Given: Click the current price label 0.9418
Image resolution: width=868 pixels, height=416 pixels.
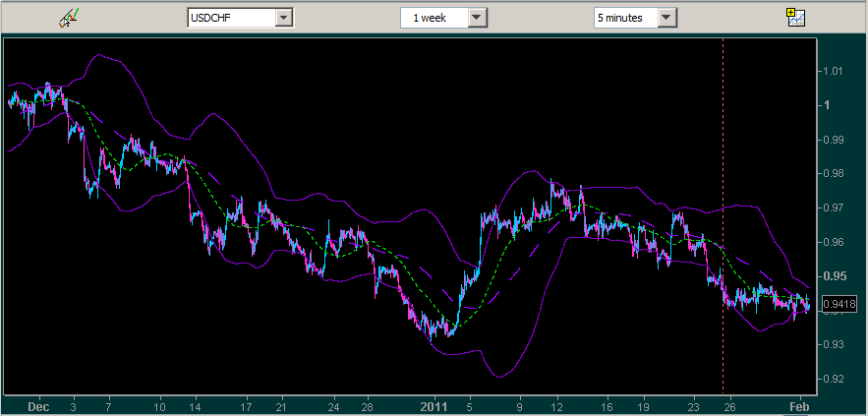Looking at the screenshot, I should coord(839,305).
